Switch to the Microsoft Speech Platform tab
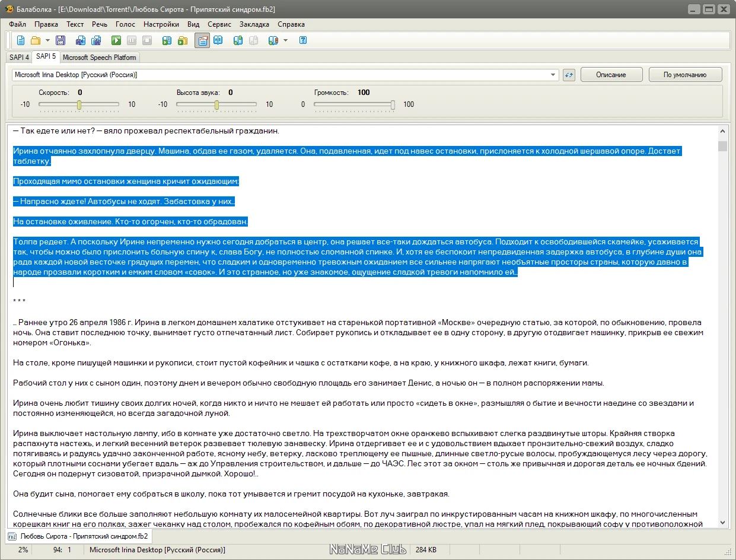 click(100, 58)
